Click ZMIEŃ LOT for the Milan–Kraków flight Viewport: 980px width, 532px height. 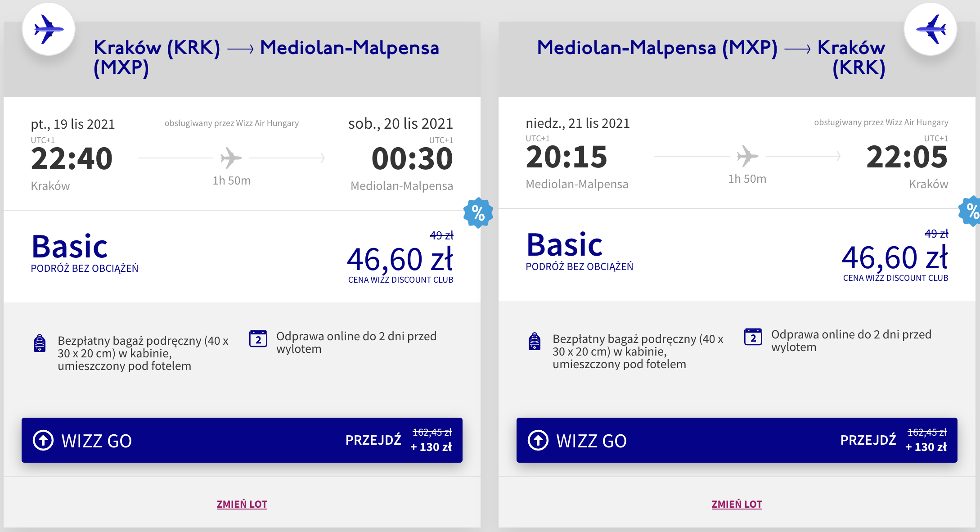[737, 504]
